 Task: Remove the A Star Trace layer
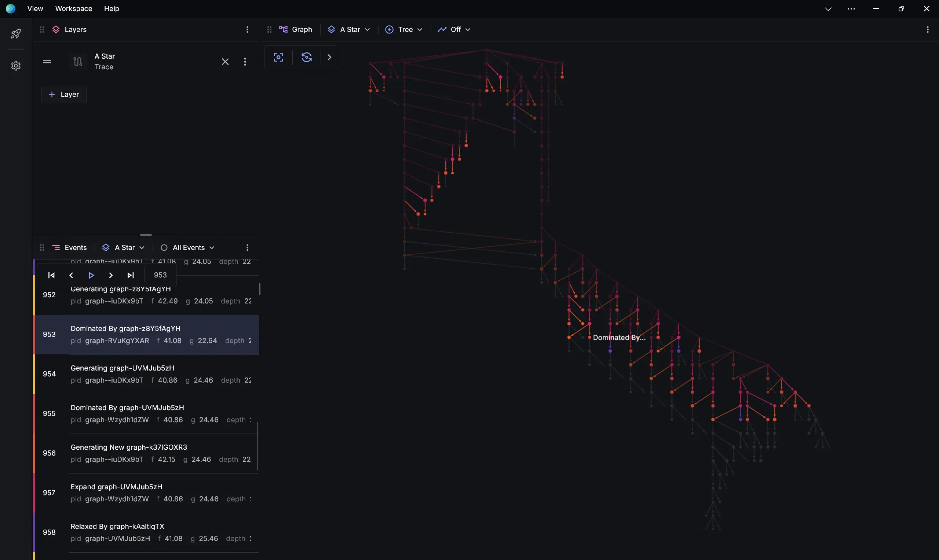[x=225, y=62]
